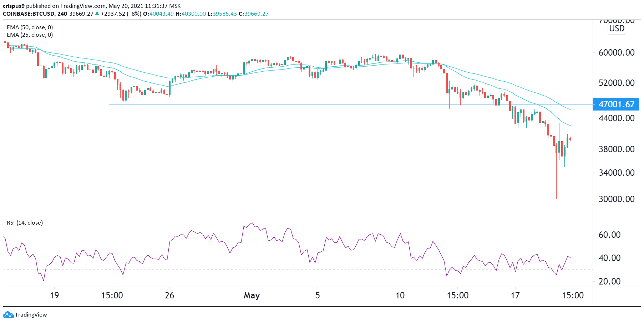644x323 pixels.
Task: Open the crispus9 author name
Action: [14, 6]
